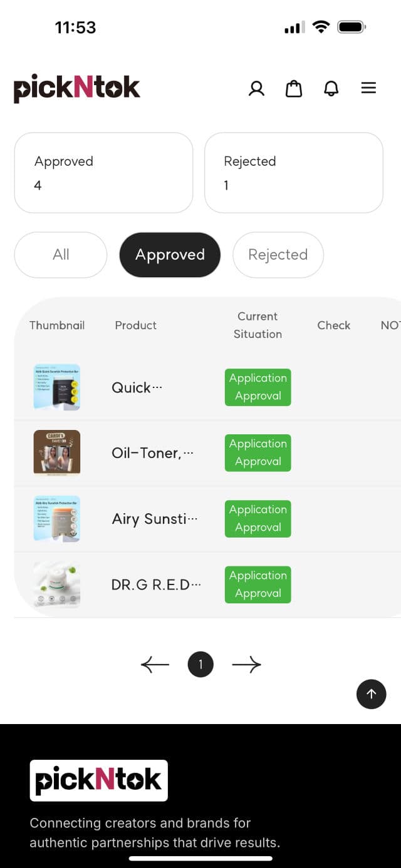
Task: Open the Oil-Toner product thumbnail
Action: [56, 452]
